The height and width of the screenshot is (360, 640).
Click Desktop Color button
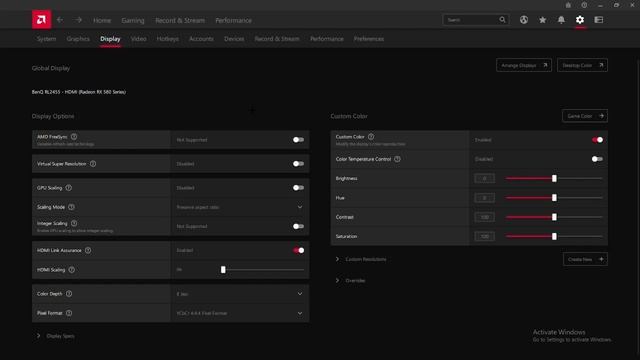click(x=582, y=65)
